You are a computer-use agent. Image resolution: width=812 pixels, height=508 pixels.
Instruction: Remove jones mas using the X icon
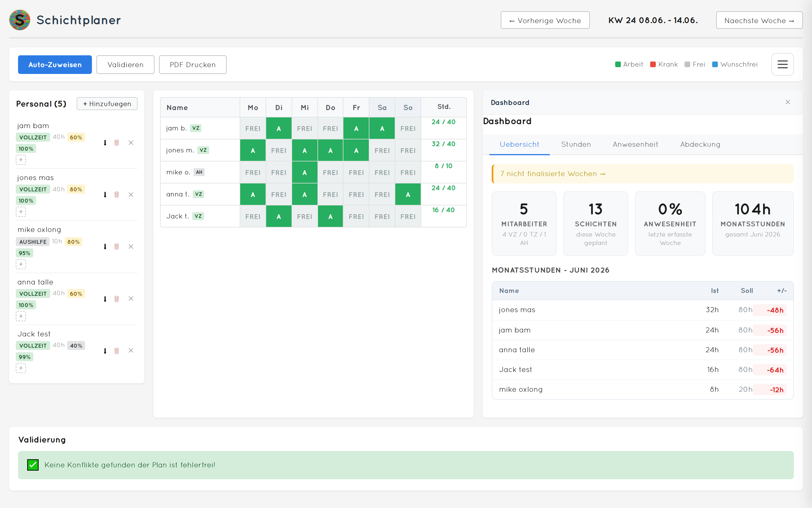(131, 194)
